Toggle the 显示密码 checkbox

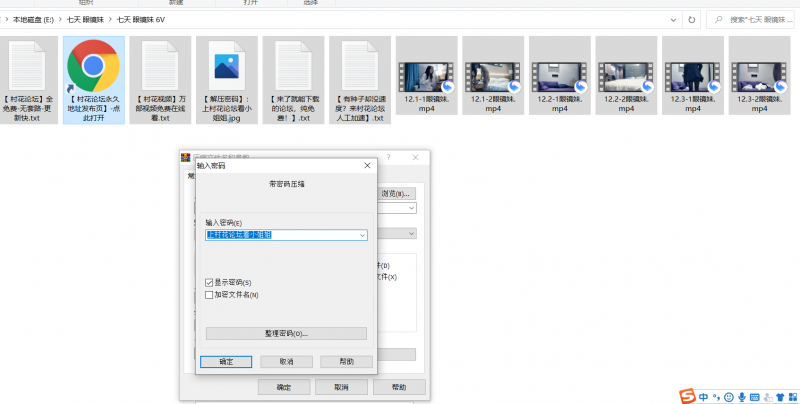pos(209,283)
